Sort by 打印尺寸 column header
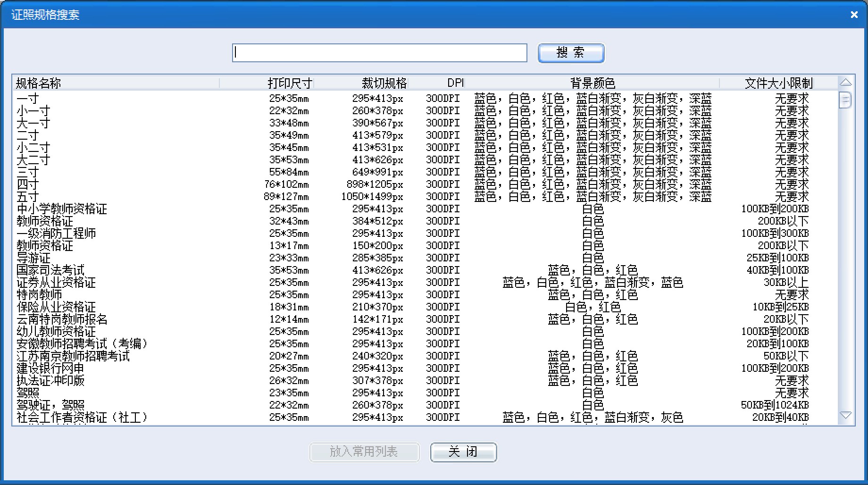The image size is (868, 485). (x=290, y=84)
